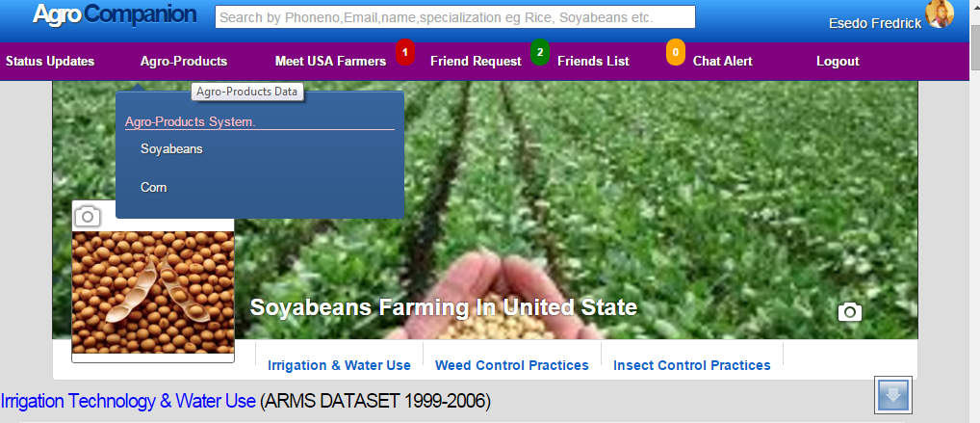Open Esedo Fredrick's avatar picture
This screenshot has width=980, height=423.
(x=940, y=14)
